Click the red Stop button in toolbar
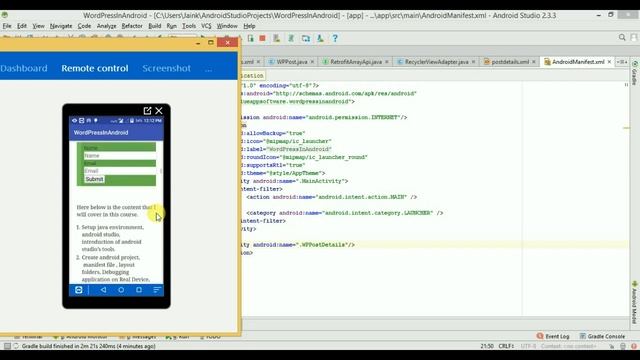 click(x=262, y=38)
